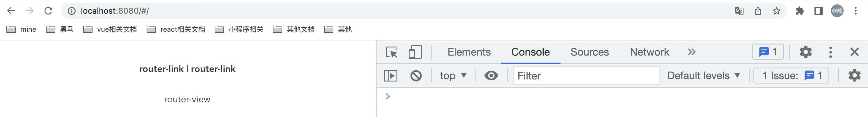Click the first router-link

point(161,69)
